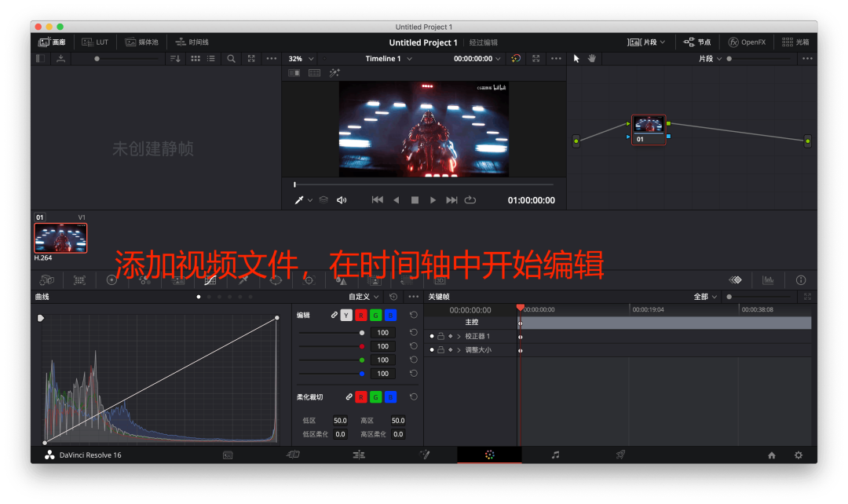Click the information panel icon
Image resolution: width=848 pixels, height=504 pixels.
click(801, 280)
